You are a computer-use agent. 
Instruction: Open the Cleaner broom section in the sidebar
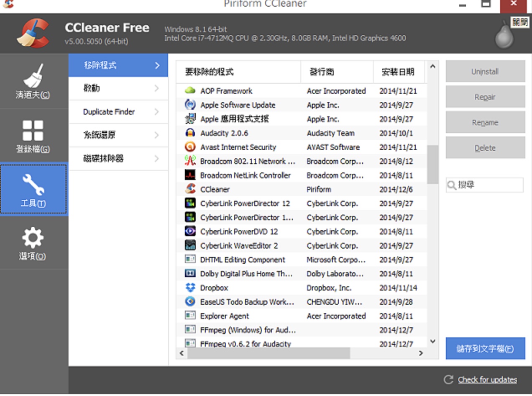(x=33, y=81)
